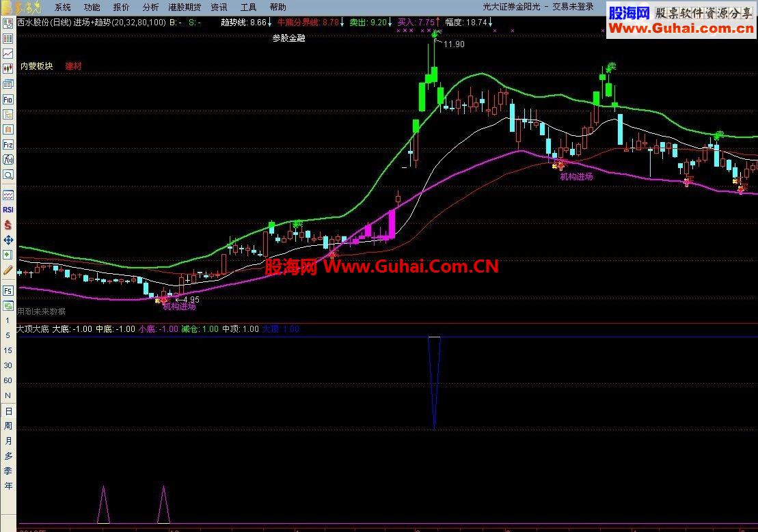
Task: Click the 减仓: 1.00 indicator value
Action: [200, 329]
